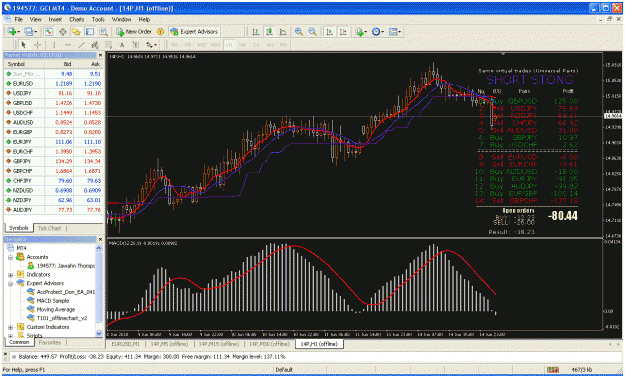Collapse the Expert Advisors tree node

11,283
